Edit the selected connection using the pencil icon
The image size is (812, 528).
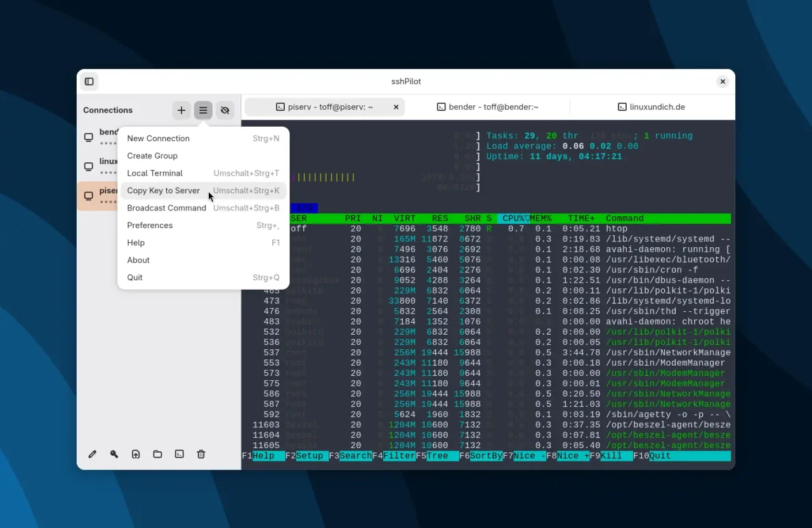92,454
